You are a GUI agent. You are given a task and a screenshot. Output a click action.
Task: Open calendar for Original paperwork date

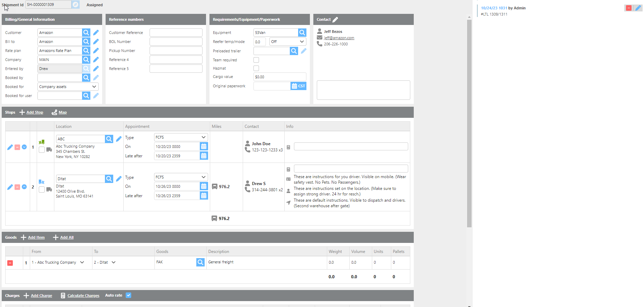(x=294, y=86)
